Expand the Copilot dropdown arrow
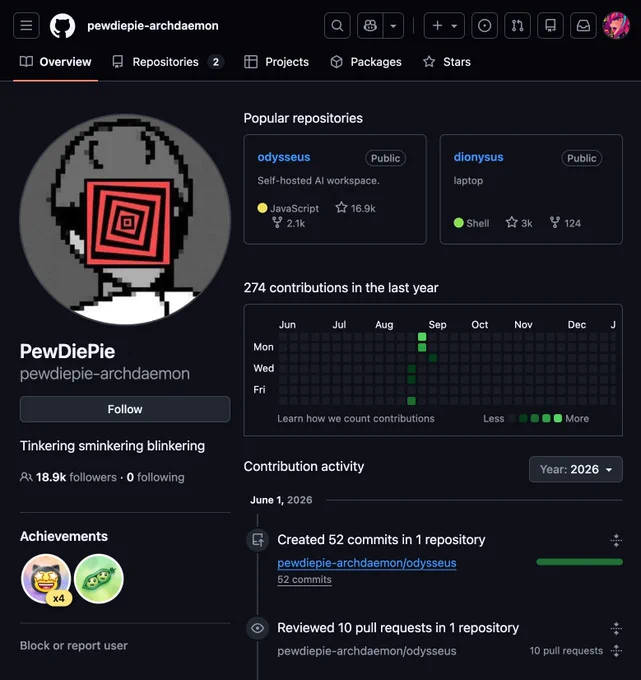 (393, 26)
